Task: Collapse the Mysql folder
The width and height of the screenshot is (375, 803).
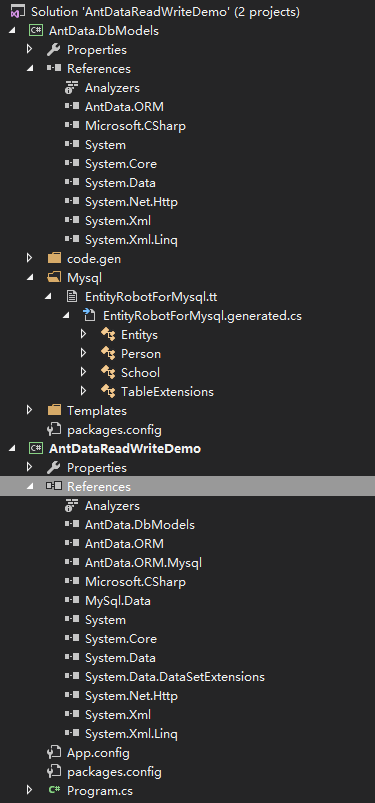Action: click(30, 278)
